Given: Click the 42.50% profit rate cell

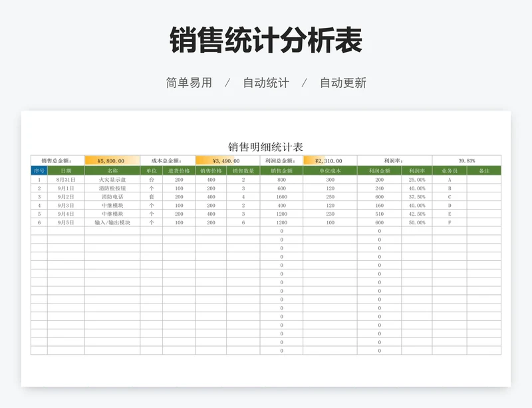Looking at the screenshot, I should [417, 214].
